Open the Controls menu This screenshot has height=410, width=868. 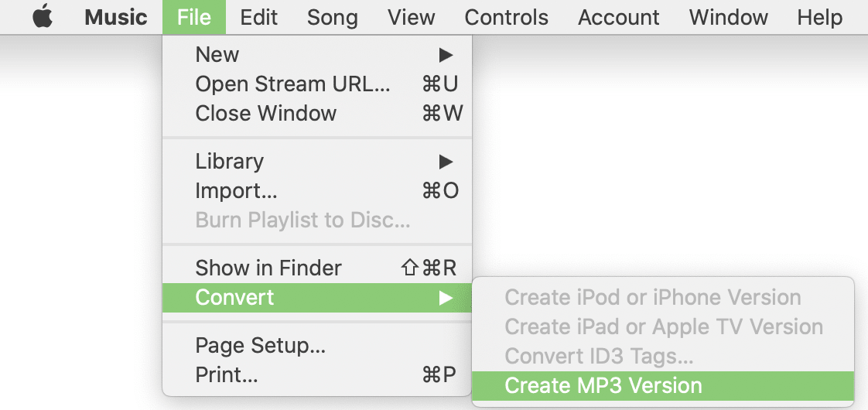pos(506,17)
